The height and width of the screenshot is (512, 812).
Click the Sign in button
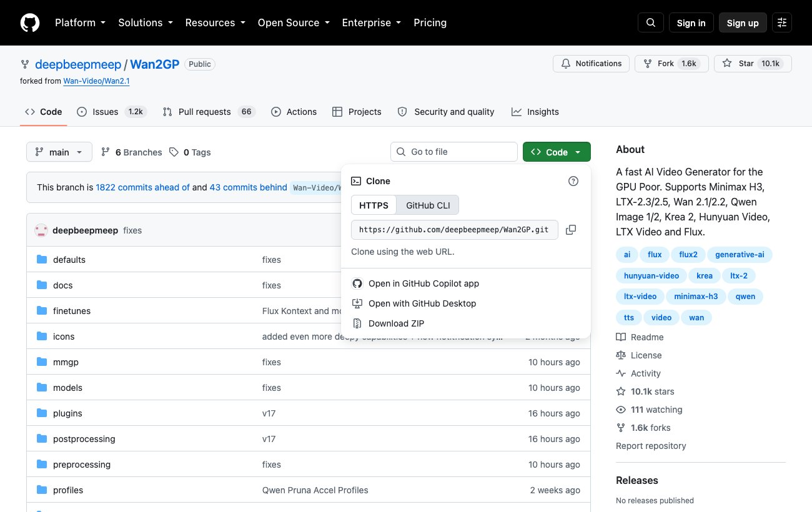pyautogui.click(x=691, y=22)
